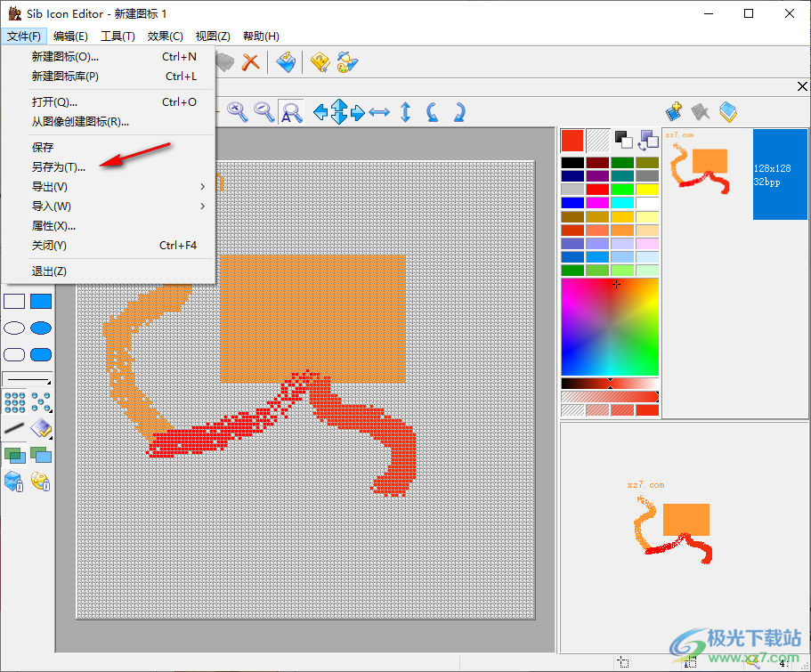811x672 pixels.
Task: Click the fully opaque red opacity preset
Action: (x=647, y=410)
